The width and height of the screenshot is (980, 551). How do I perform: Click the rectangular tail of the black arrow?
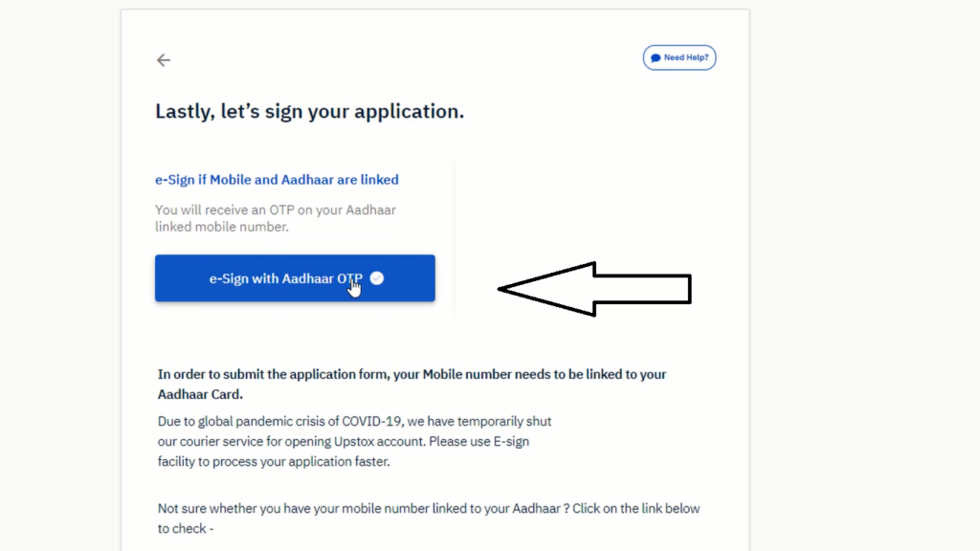click(642, 289)
